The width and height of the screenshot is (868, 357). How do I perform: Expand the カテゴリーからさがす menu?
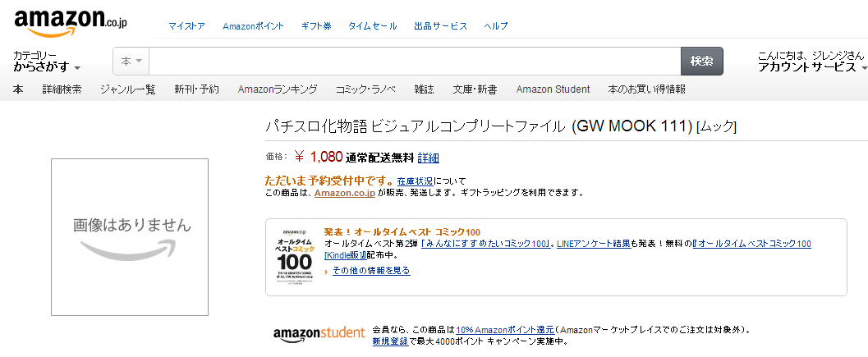(x=47, y=62)
